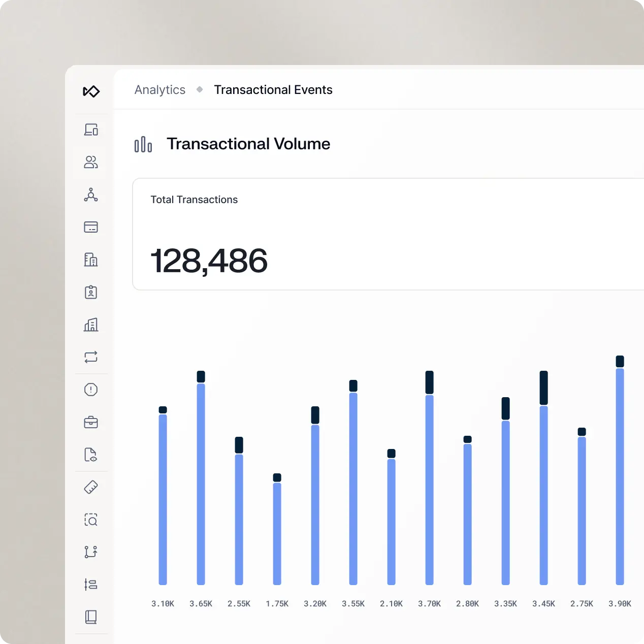Click the company buildings icon
644x644 pixels.
click(91, 325)
